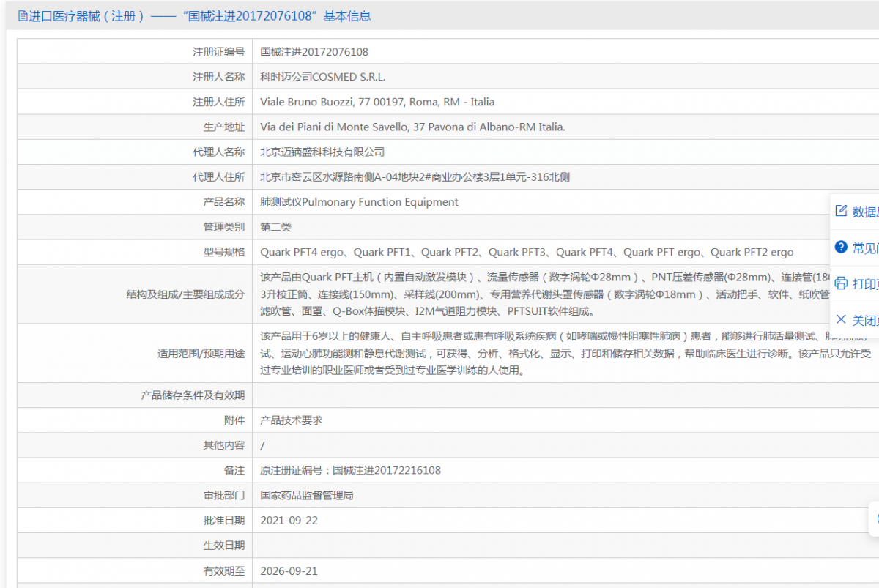Open the 数据 link in the side panel

click(865, 212)
